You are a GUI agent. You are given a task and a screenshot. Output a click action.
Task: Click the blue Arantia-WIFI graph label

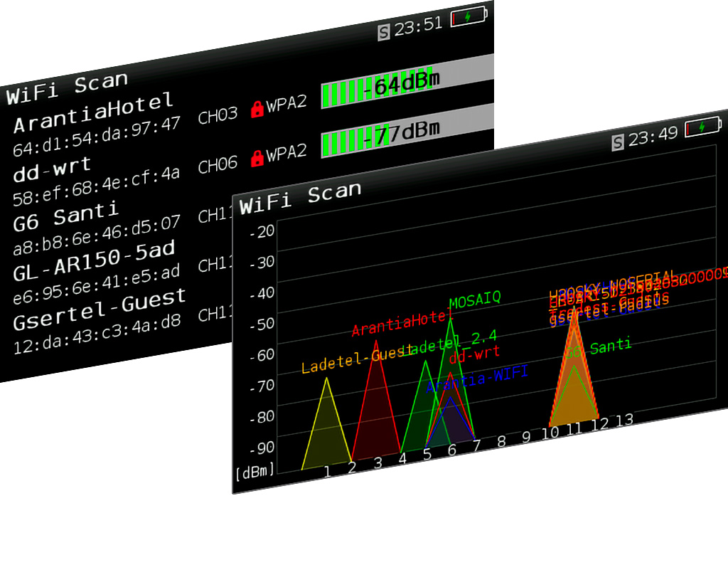[x=477, y=379]
